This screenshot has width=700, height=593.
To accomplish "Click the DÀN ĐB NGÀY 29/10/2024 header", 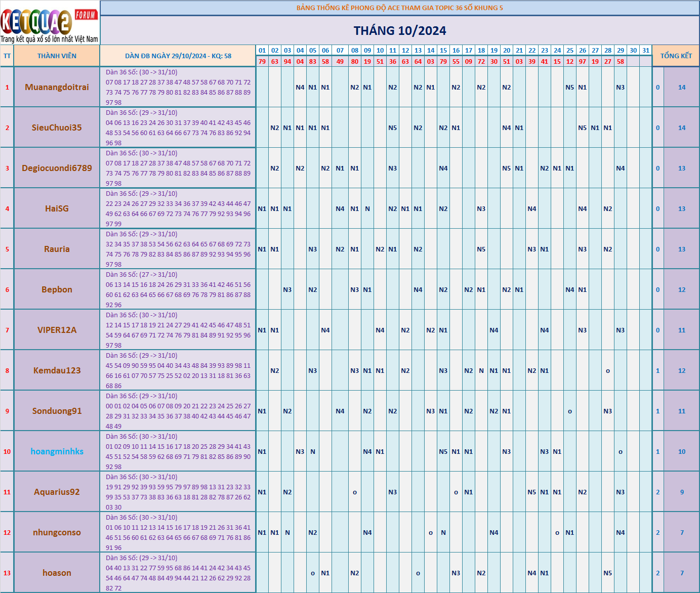I will (178, 56).
